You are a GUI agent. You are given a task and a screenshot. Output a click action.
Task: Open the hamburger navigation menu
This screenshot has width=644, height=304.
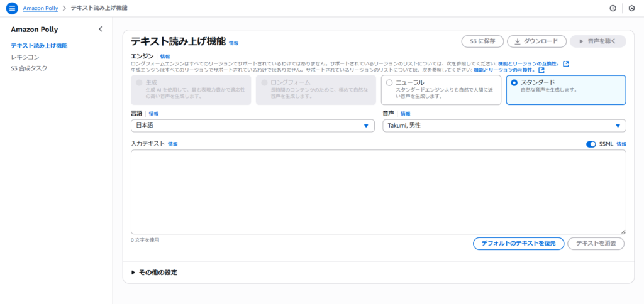click(x=12, y=8)
